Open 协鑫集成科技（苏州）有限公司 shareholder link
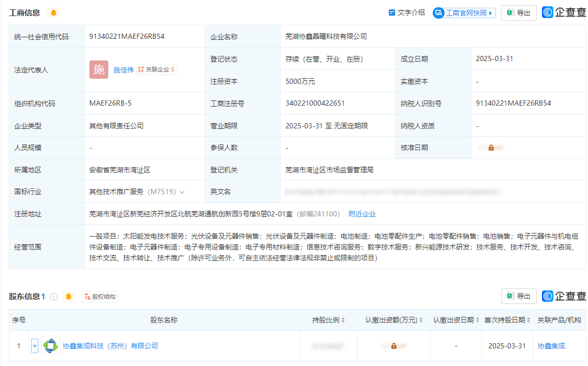The image size is (588, 366). (110, 346)
